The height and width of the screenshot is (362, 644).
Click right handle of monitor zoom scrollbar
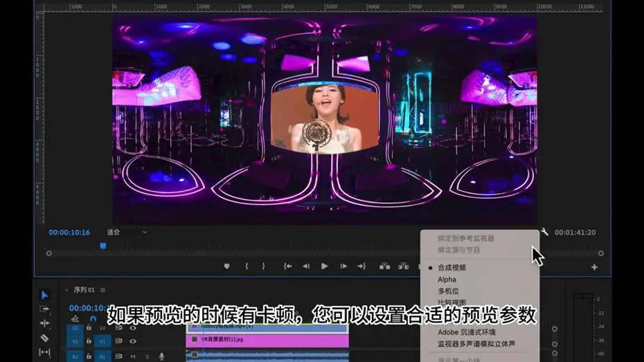[x=601, y=253]
